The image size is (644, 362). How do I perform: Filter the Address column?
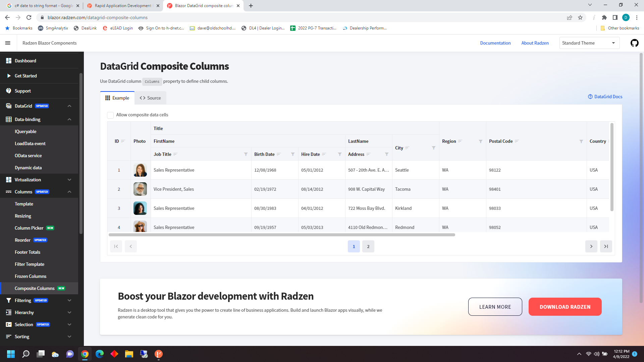pos(387,154)
